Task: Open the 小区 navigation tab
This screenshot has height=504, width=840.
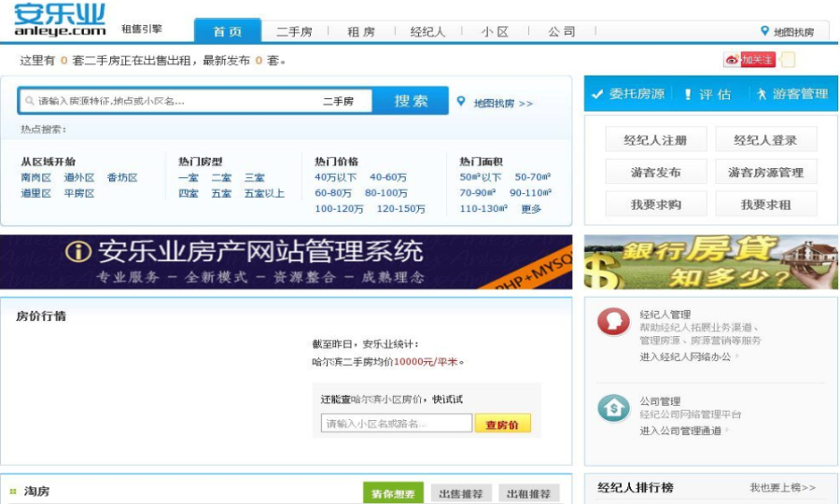Action: 495,32
